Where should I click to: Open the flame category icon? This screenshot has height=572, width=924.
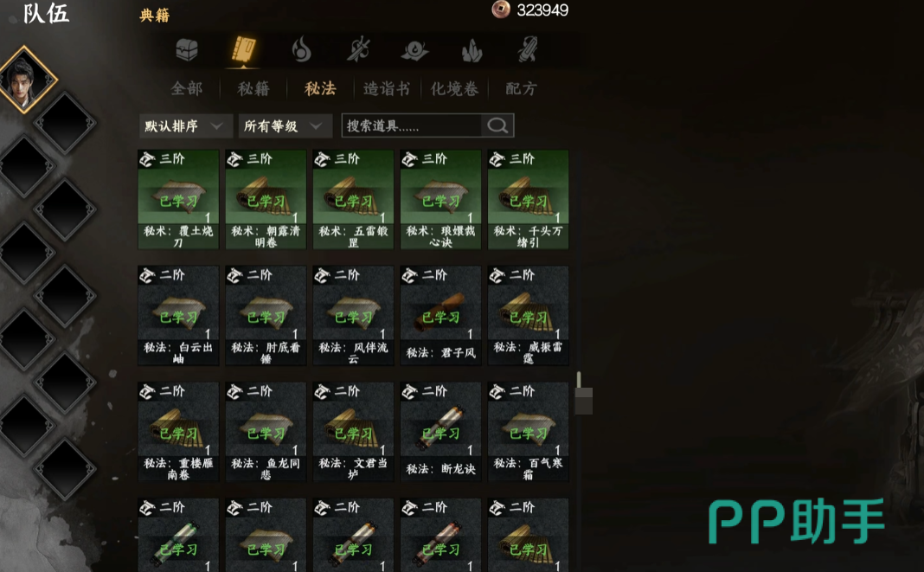(x=301, y=49)
